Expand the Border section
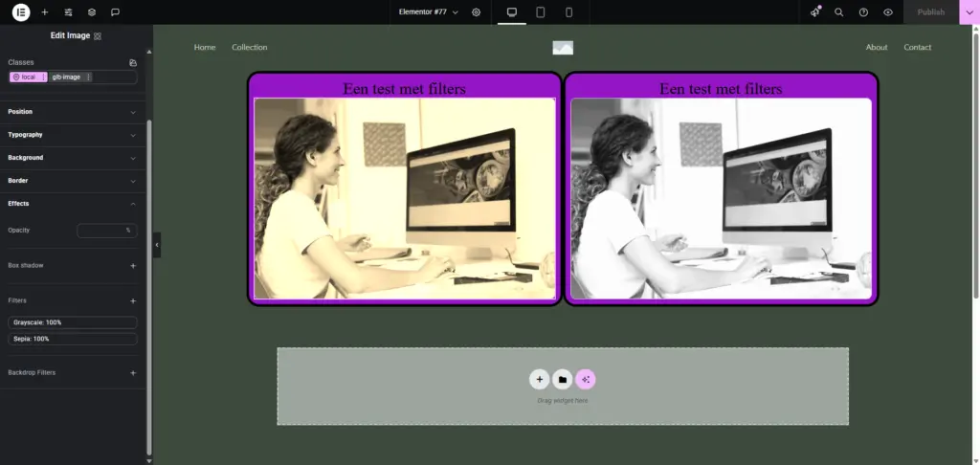 tap(73, 181)
